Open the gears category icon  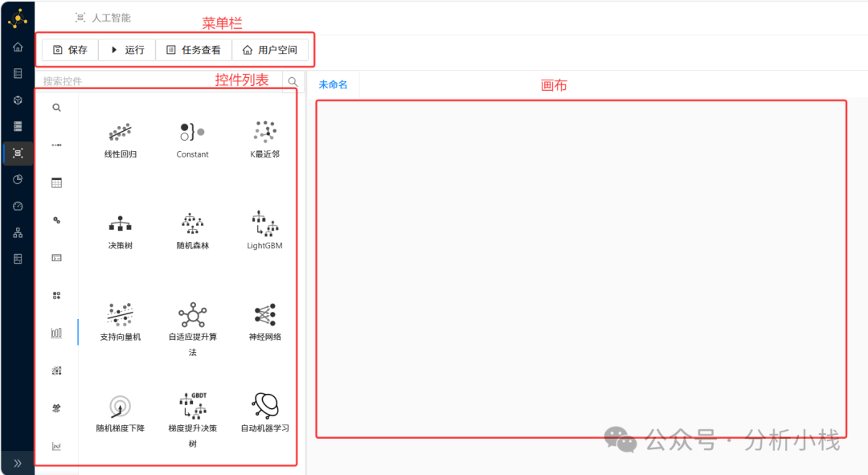point(56,220)
